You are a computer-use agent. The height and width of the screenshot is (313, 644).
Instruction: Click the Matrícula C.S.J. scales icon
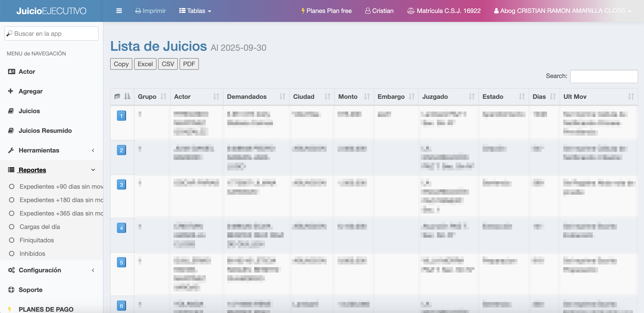(x=410, y=11)
